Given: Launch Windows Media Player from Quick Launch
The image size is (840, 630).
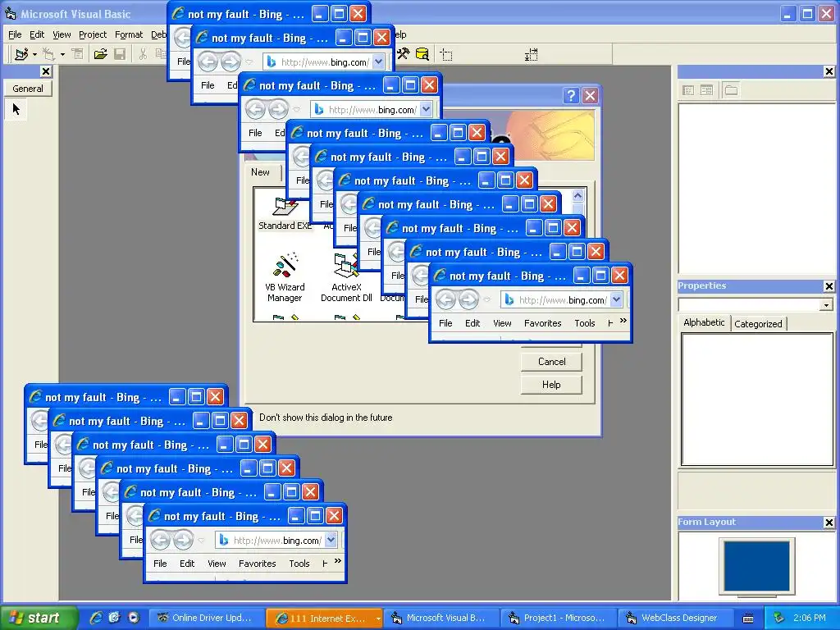Looking at the screenshot, I should click(134, 618).
